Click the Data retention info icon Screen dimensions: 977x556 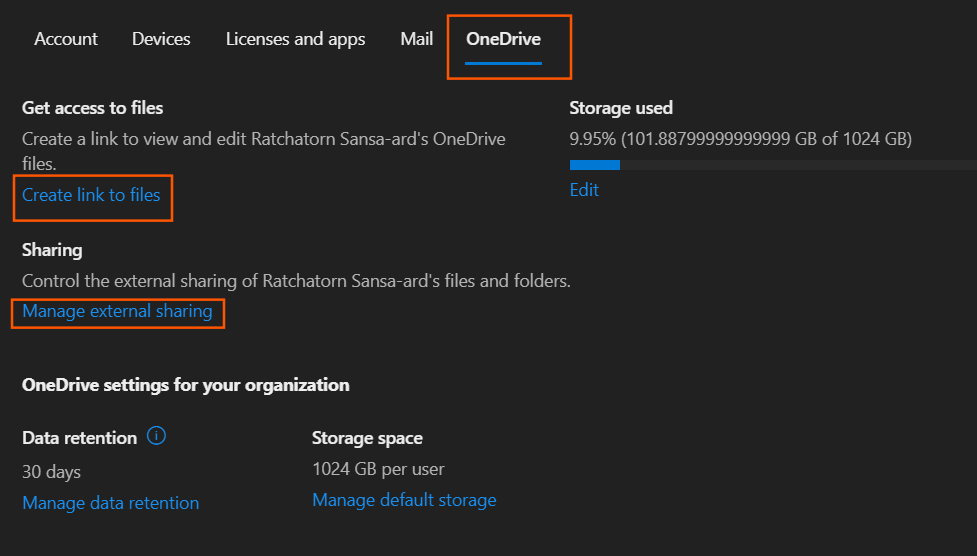(156, 436)
